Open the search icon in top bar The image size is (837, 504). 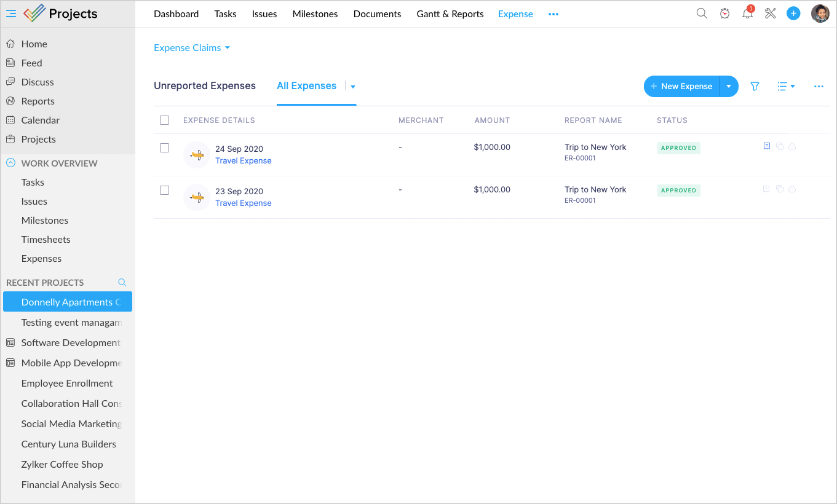click(x=701, y=14)
